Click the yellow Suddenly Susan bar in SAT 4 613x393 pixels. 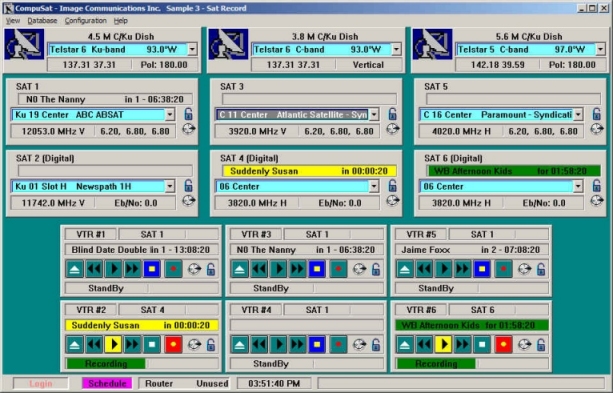(x=310, y=171)
